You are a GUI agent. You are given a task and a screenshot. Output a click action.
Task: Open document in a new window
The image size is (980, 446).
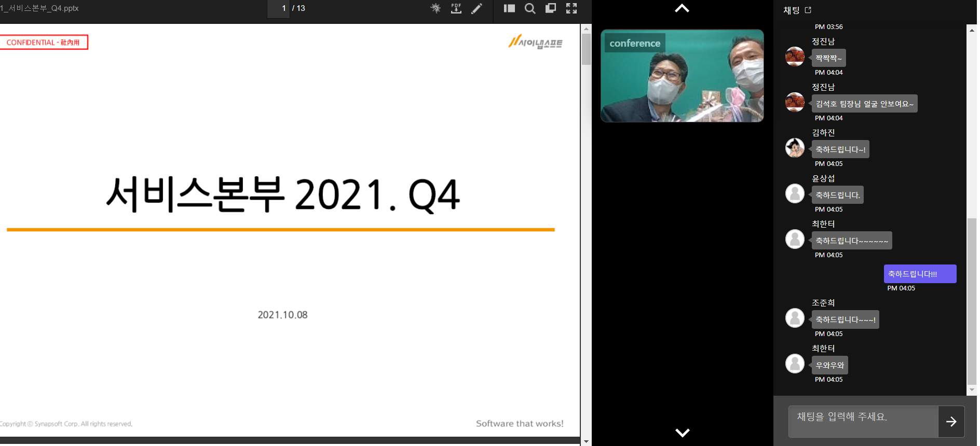pos(551,8)
